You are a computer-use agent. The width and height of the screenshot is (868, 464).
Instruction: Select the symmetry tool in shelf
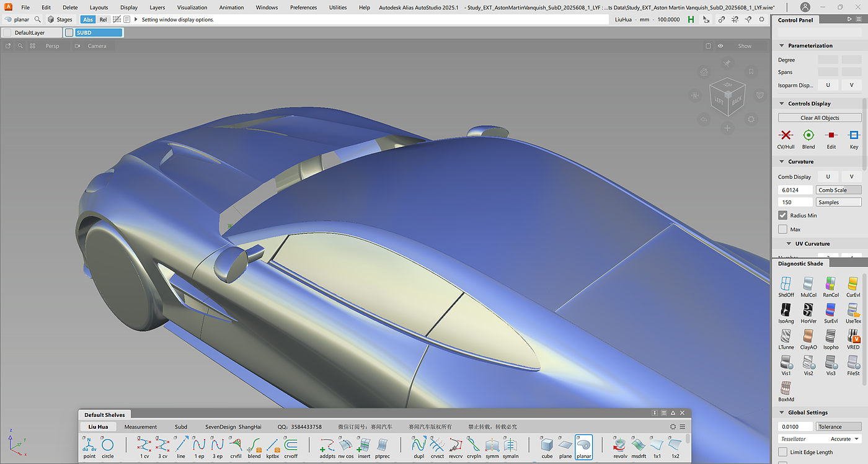(x=492, y=445)
